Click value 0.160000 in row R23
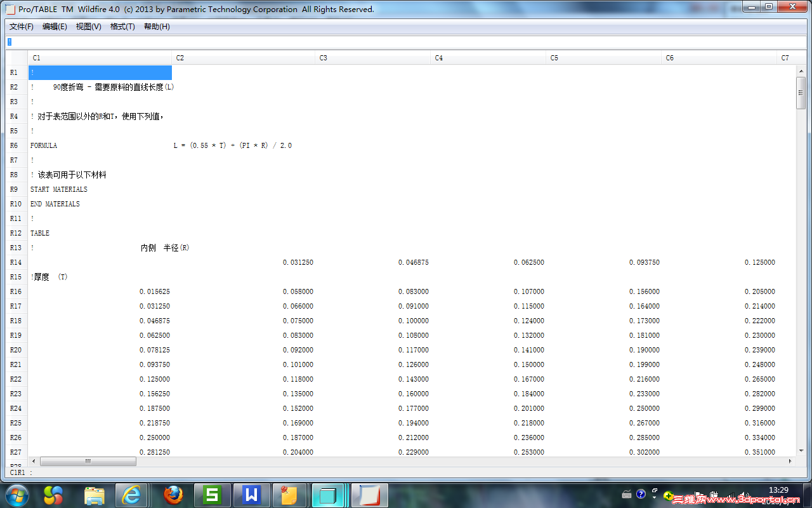The height and width of the screenshot is (508, 812). [414, 394]
